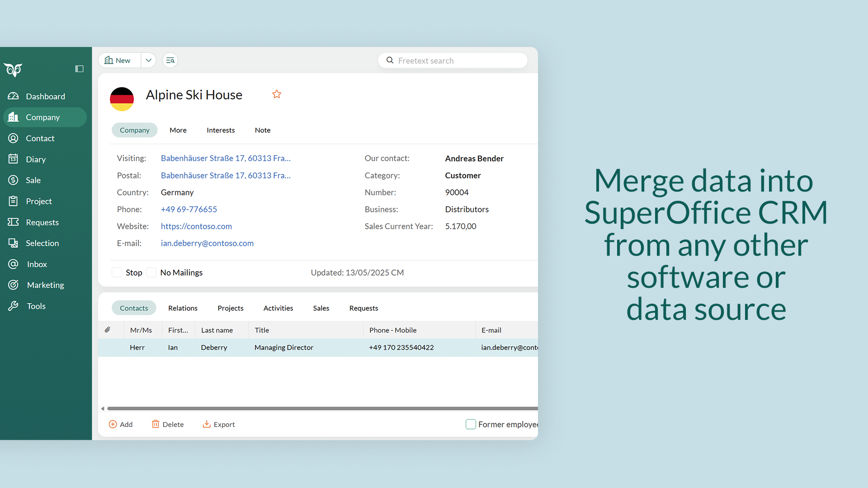This screenshot has width=868, height=488.
Task: Toggle the Stop checkbox
Action: pyautogui.click(x=117, y=272)
